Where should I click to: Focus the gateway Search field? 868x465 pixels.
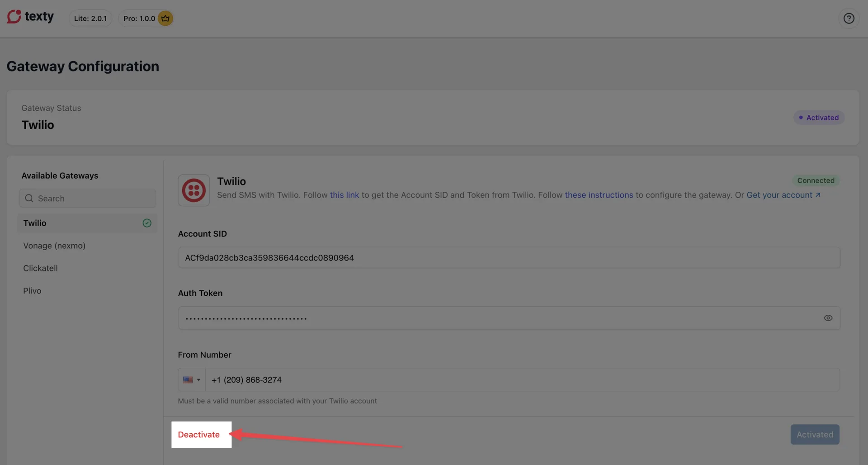click(x=87, y=198)
